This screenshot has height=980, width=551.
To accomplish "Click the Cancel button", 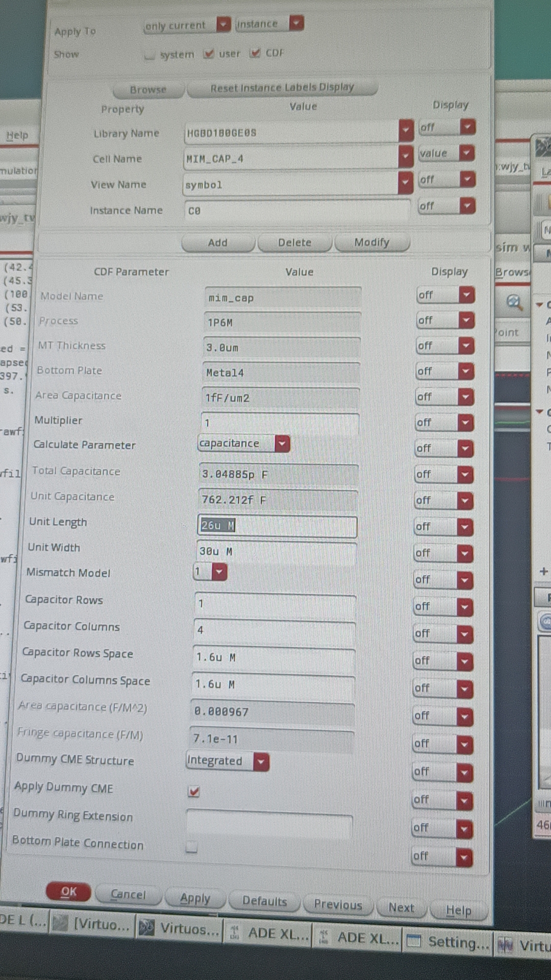I will pyautogui.click(x=128, y=894).
